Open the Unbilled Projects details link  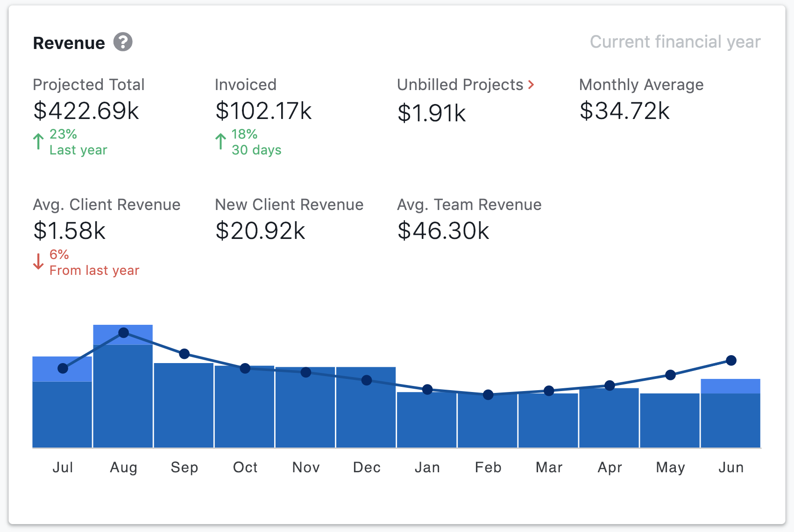click(460, 85)
